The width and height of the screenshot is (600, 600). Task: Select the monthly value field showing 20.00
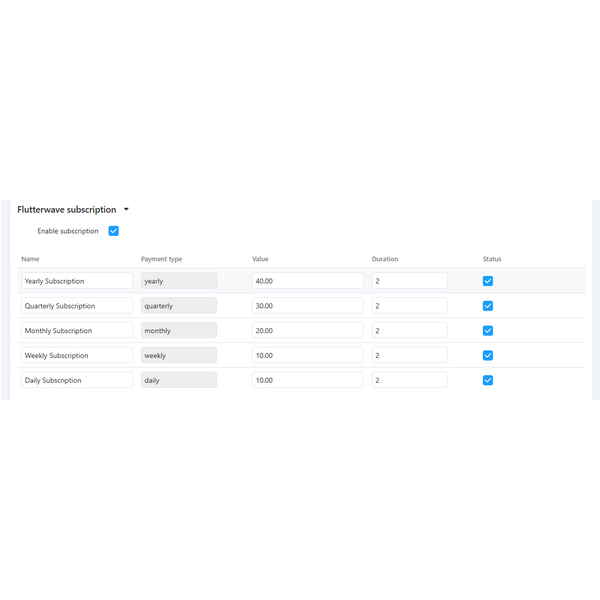click(307, 331)
